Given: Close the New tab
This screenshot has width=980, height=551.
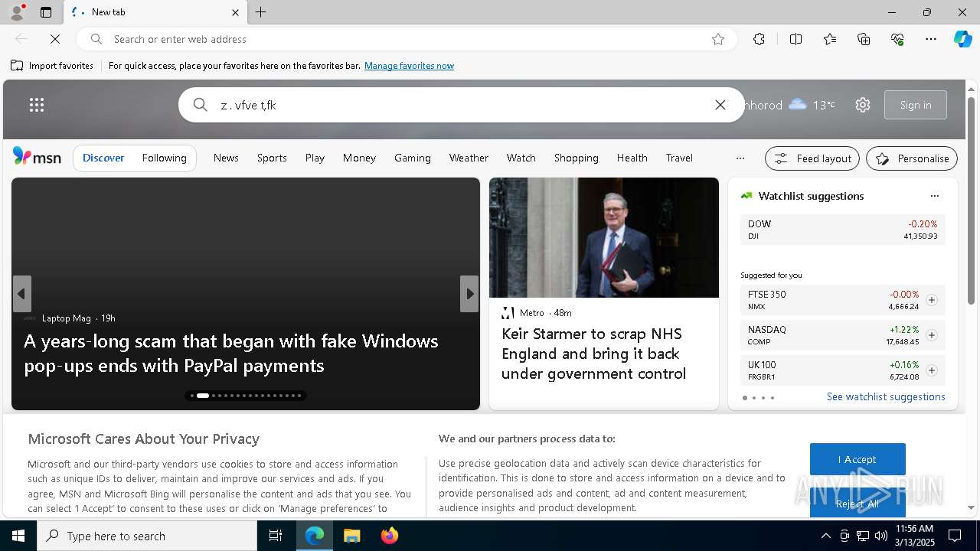Looking at the screenshot, I should 235,12.
